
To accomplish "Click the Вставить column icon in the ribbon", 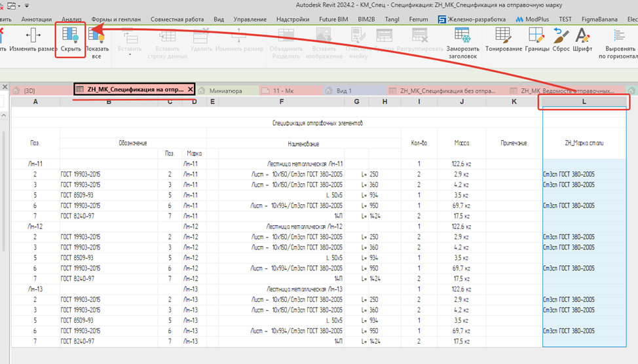I will (x=130, y=37).
